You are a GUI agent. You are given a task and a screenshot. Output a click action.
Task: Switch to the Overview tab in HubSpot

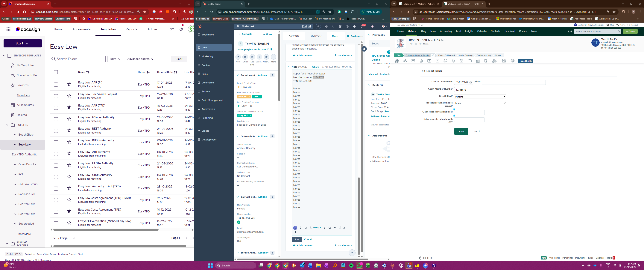pos(316,36)
